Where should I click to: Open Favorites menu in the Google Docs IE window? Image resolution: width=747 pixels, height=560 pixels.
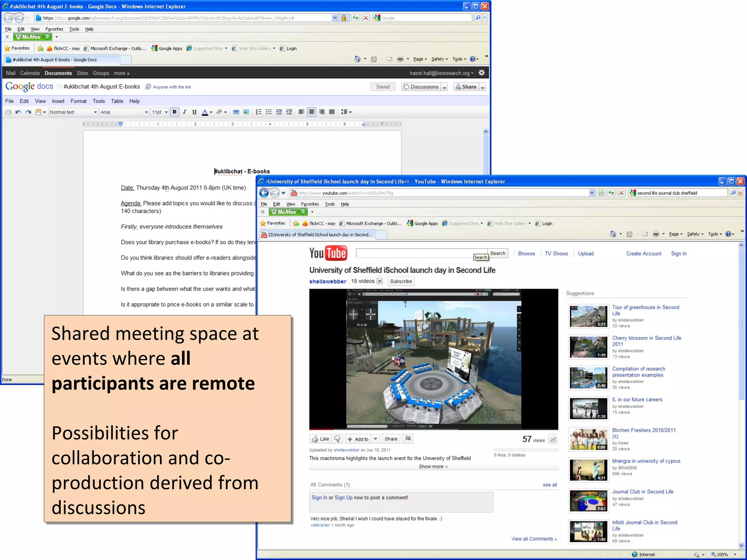pyautogui.click(x=54, y=29)
